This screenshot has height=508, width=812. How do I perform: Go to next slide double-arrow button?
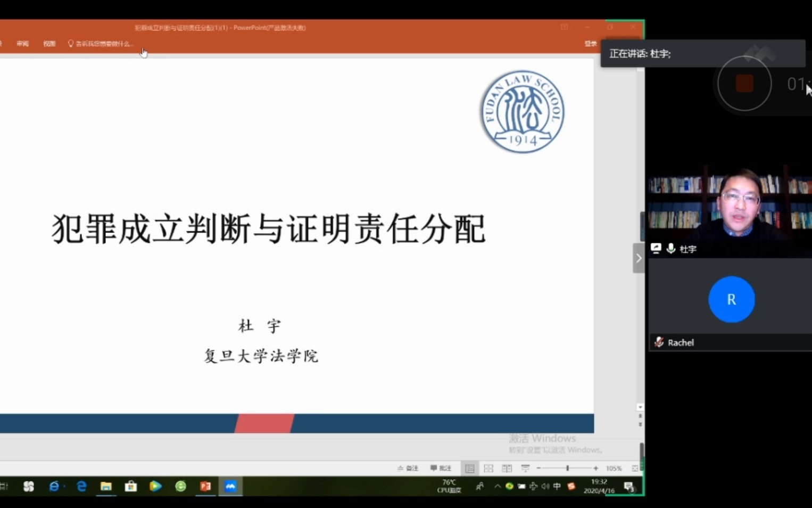click(640, 424)
